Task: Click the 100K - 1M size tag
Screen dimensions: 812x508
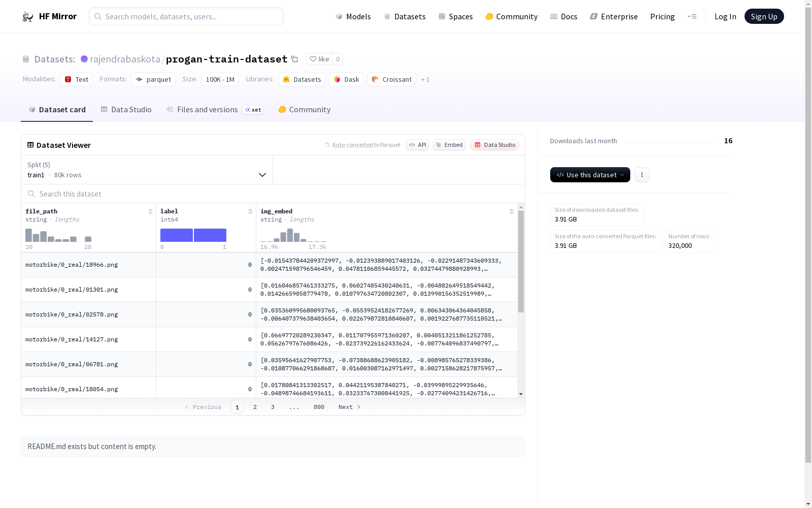Action: click(220, 79)
